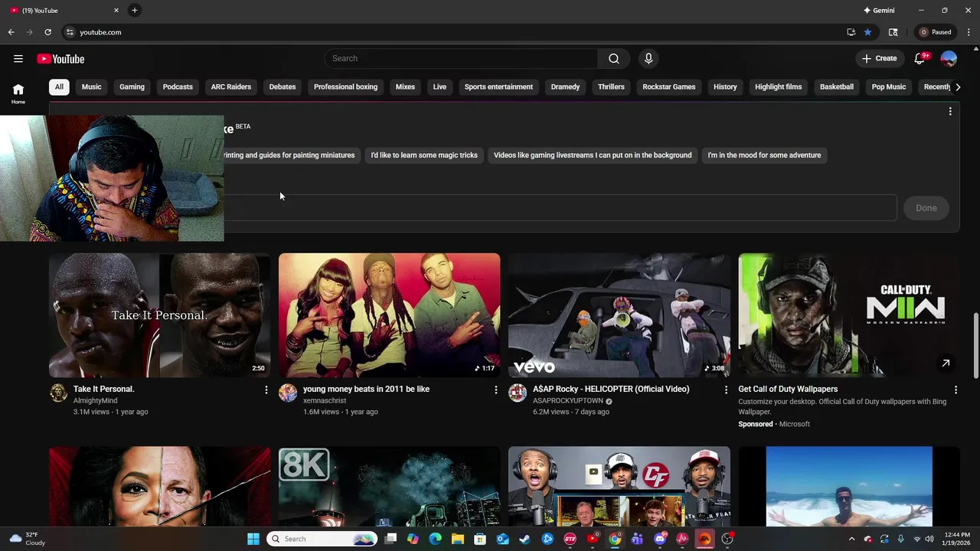Image resolution: width=980 pixels, height=551 pixels.
Task: Open the xemnaschrist channel name link
Action: [x=325, y=401]
